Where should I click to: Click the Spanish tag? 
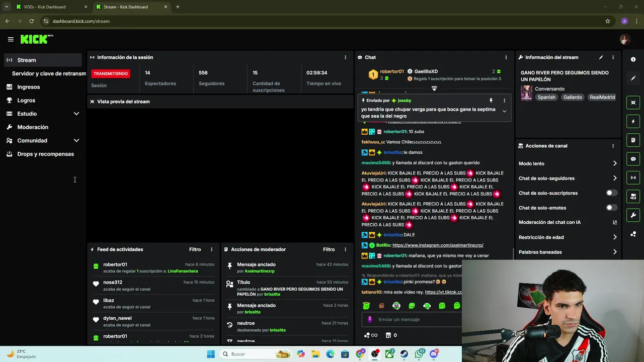pyautogui.click(x=546, y=98)
